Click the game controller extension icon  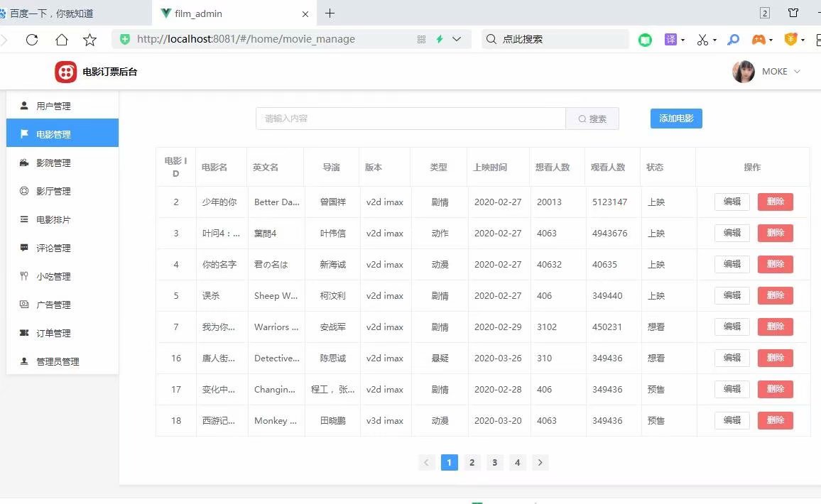759,40
